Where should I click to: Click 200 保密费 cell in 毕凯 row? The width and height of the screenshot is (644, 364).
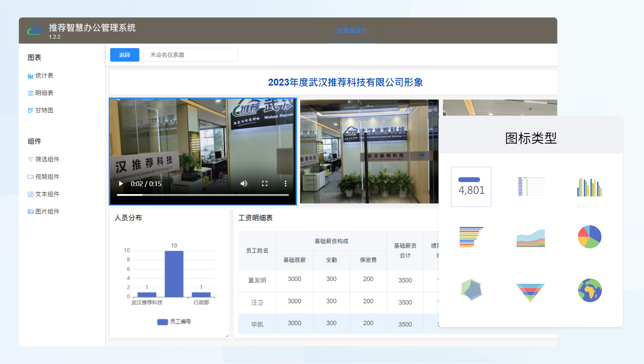click(368, 323)
